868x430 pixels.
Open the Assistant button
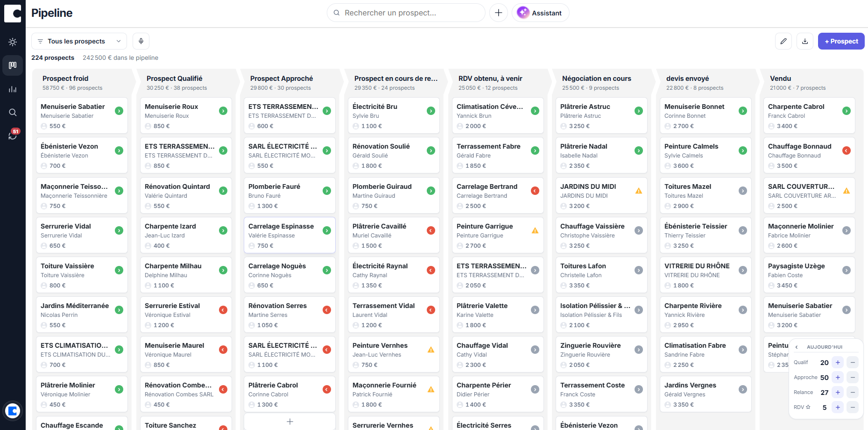(540, 13)
